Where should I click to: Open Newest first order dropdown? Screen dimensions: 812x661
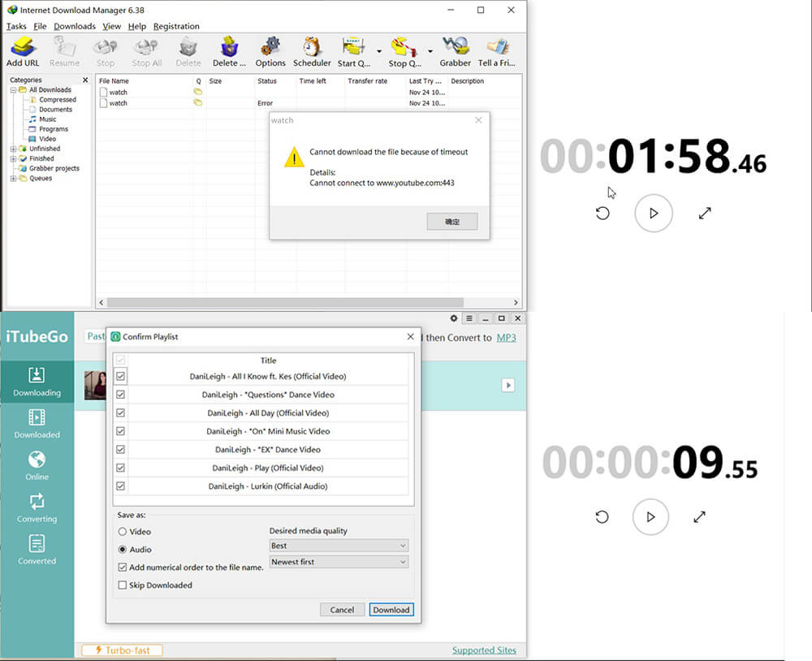tap(339, 562)
